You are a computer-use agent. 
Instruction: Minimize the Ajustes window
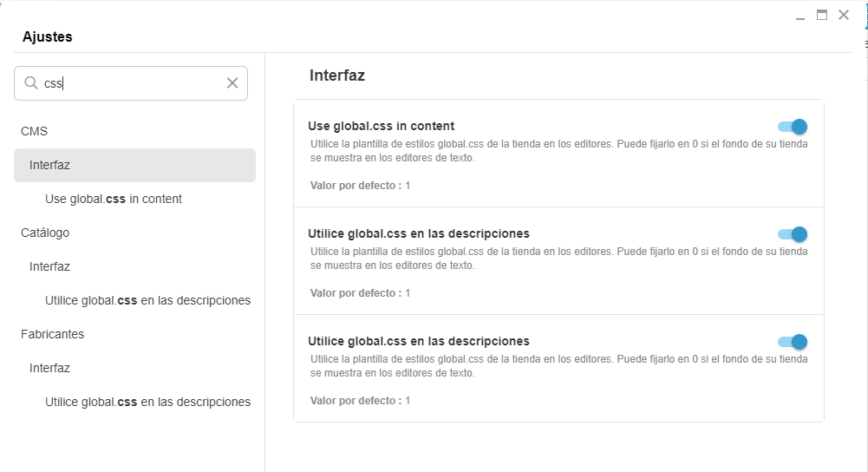tap(799, 16)
